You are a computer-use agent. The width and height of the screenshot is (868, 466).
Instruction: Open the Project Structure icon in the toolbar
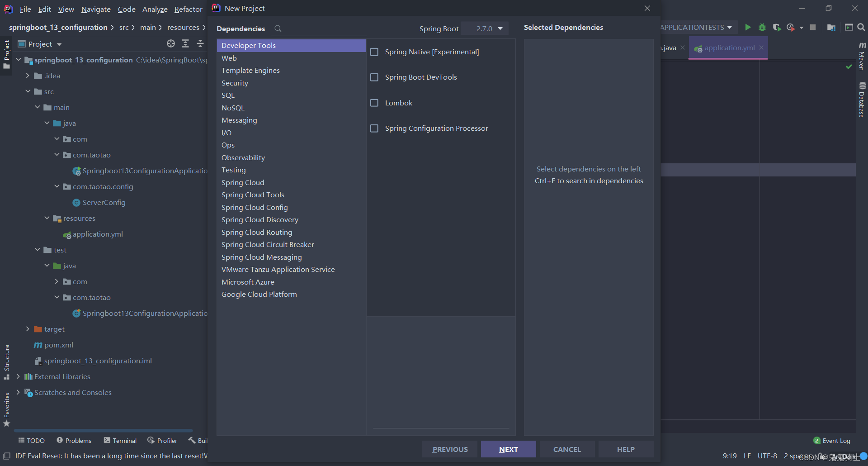click(x=831, y=28)
